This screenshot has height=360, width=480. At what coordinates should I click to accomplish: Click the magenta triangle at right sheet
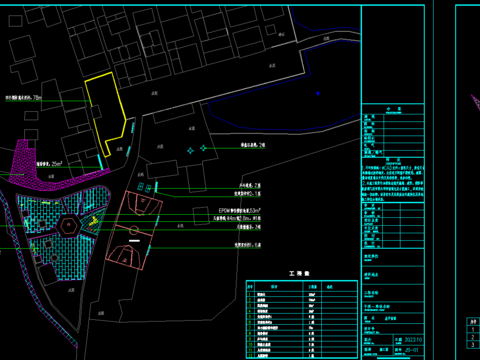coord(476,102)
